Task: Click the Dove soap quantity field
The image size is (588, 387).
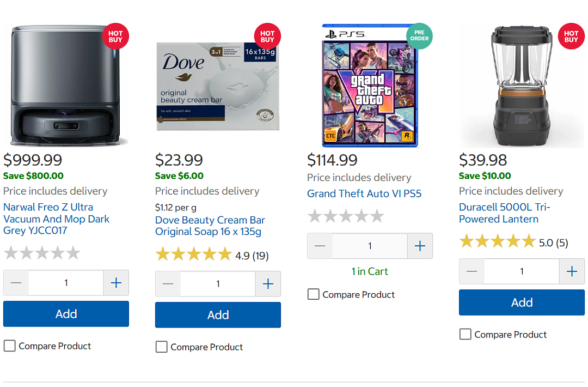Action: coord(218,284)
